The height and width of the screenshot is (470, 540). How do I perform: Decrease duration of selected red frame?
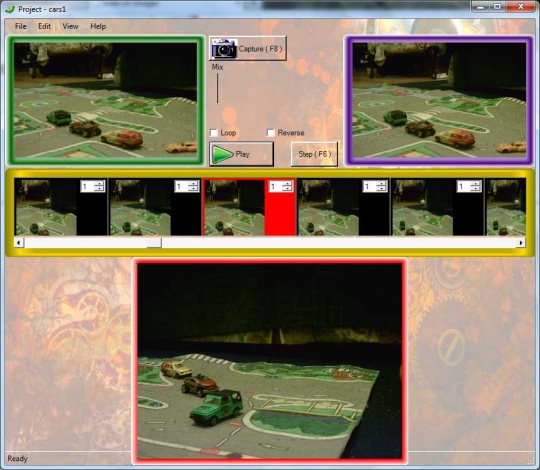coord(288,189)
